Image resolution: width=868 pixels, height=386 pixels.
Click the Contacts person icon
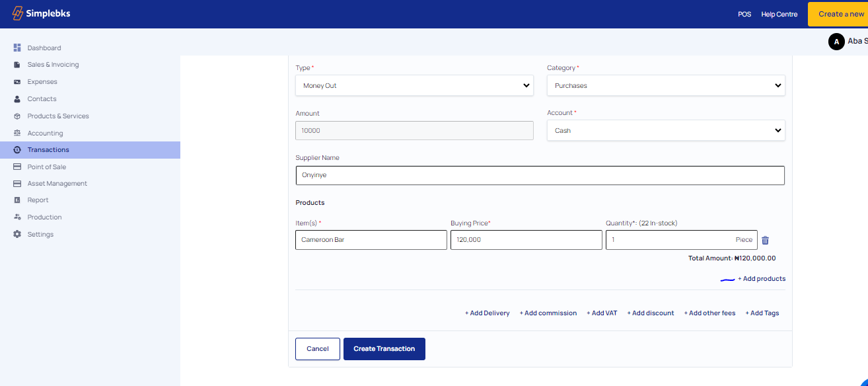point(17,99)
